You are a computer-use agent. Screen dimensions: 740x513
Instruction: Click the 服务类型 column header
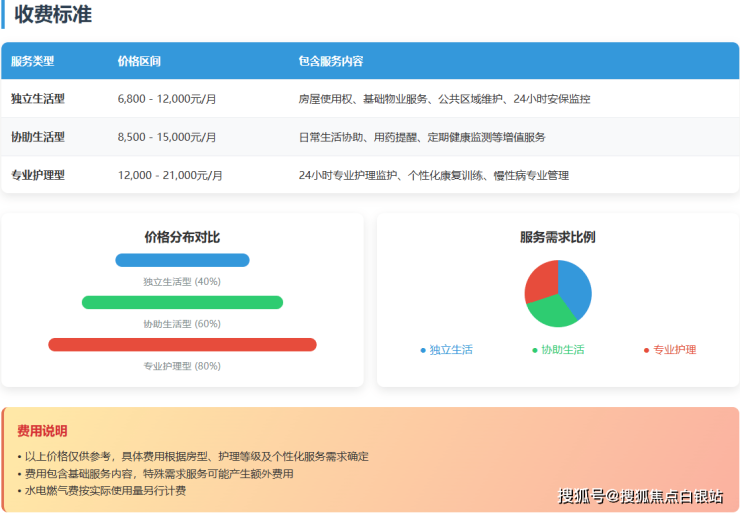(x=33, y=61)
